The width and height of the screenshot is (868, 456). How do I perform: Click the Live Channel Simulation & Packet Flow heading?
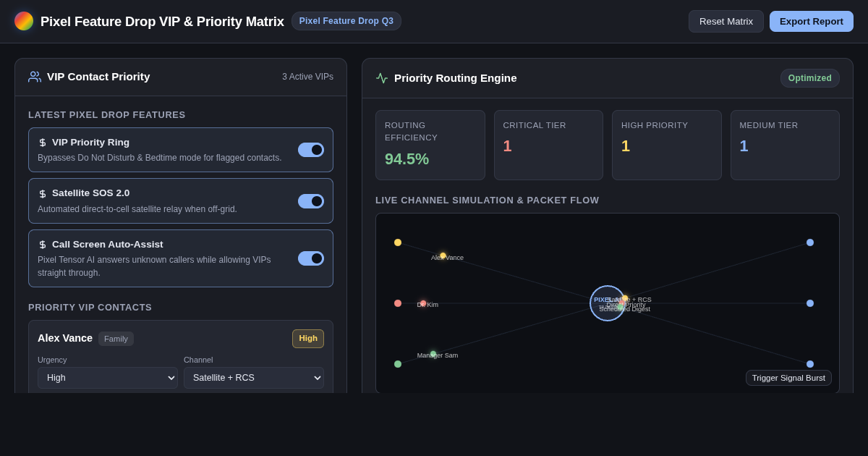[488, 200]
